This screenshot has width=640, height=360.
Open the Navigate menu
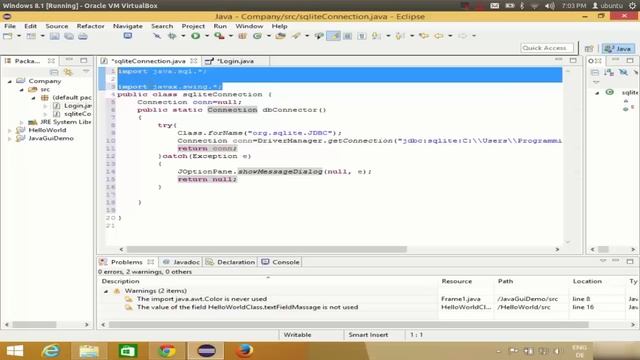(128, 26)
